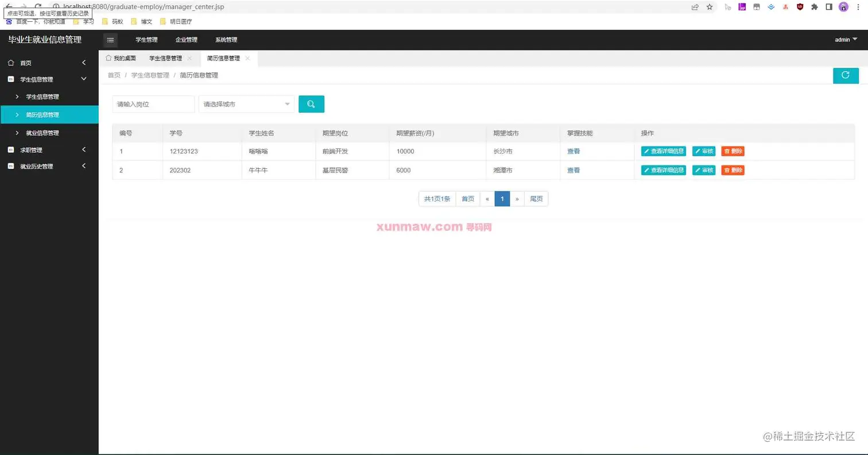Open the 码蚁 bookmark folder
This screenshot has height=455, width=868.
point(113,21)
